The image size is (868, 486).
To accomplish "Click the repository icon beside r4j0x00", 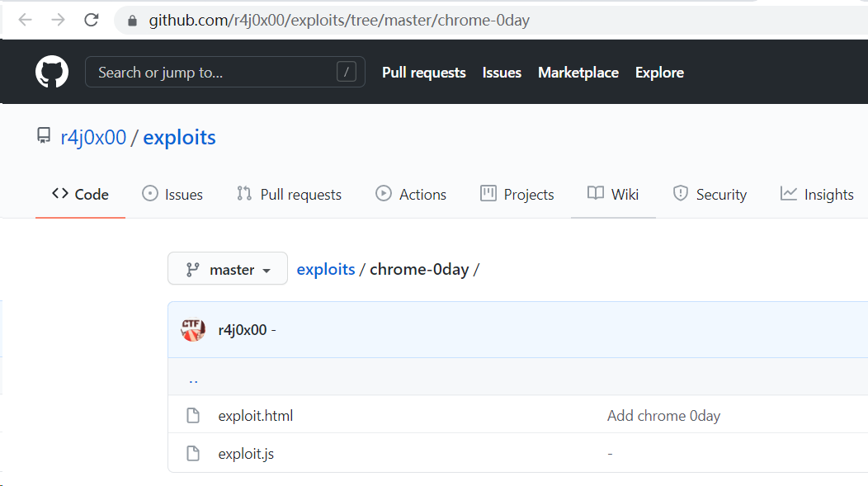I will tap(44, 135).
